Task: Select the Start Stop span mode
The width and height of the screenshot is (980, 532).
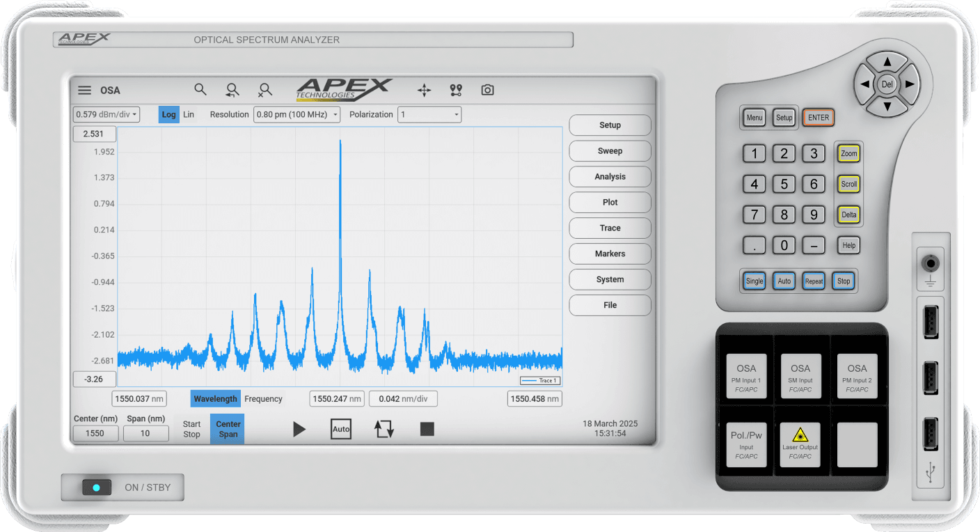Action: tap(191, 429)
